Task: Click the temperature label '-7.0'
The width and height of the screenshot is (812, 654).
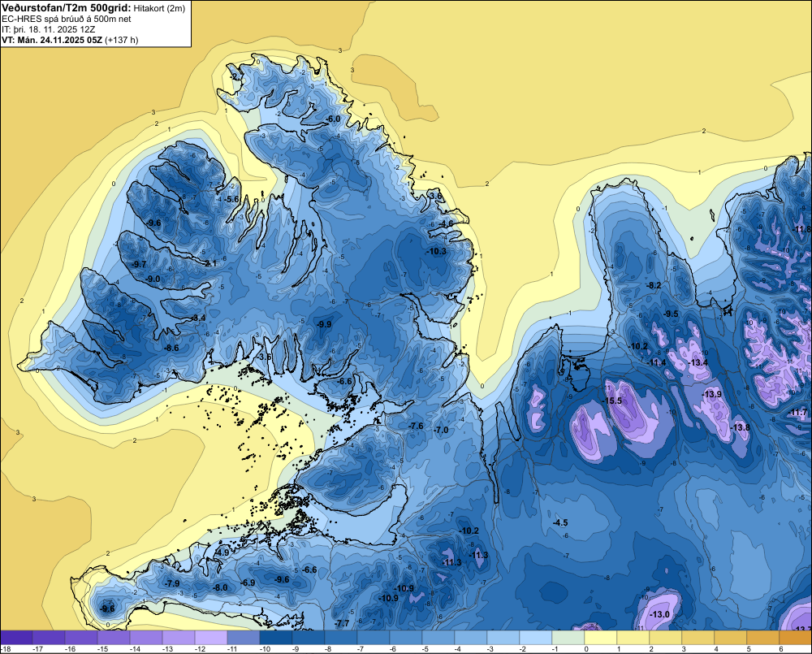Action: (441, 430)
